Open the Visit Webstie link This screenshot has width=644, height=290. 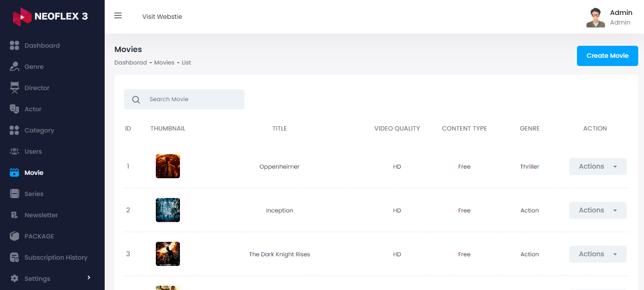162,16
